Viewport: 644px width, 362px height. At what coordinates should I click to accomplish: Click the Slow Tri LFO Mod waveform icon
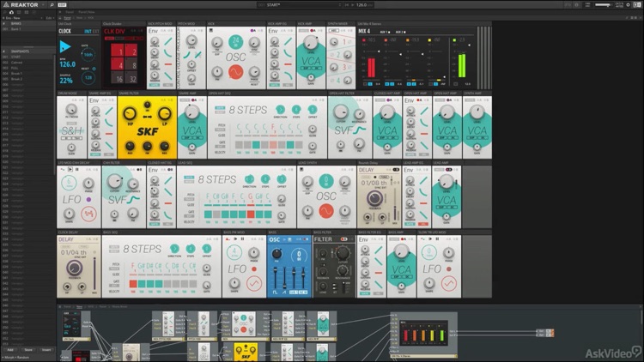(449, 283)
